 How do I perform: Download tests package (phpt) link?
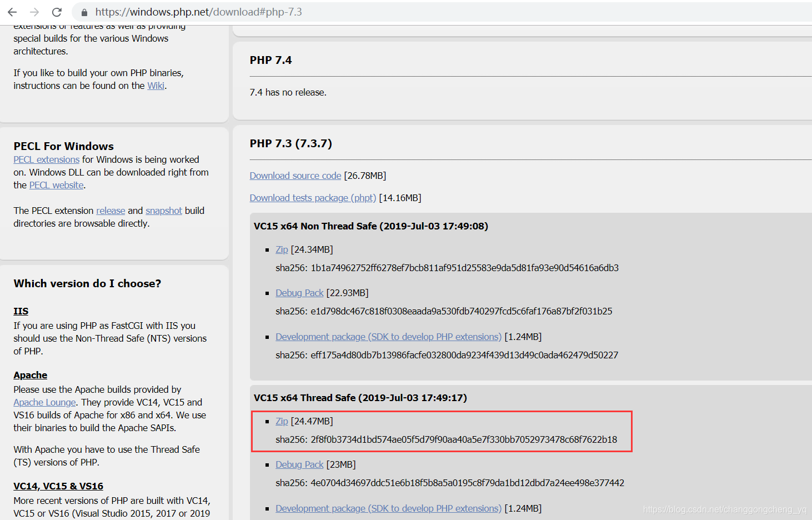313,198
